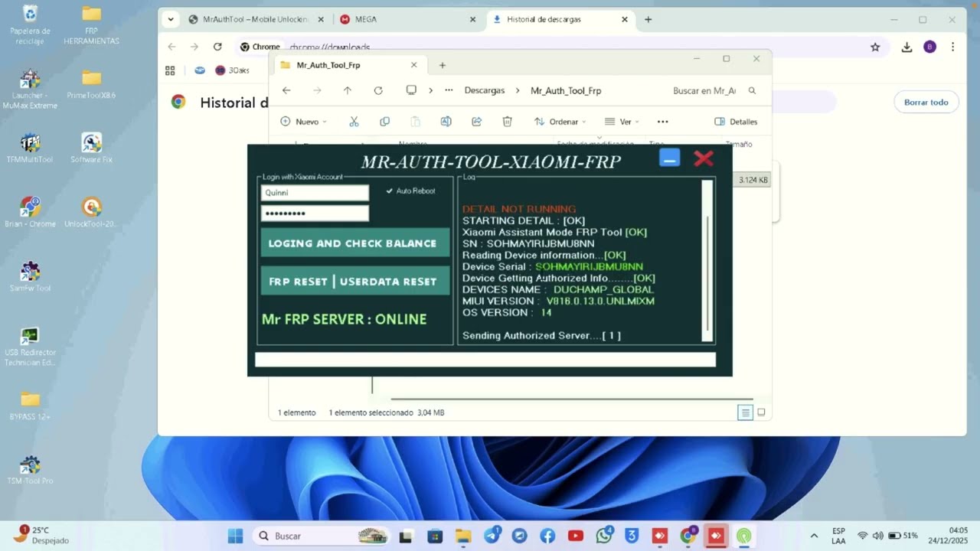980x551 pixels.
Task: Click the log panel vertical scrollbar
Action: [x=707, y=260]
